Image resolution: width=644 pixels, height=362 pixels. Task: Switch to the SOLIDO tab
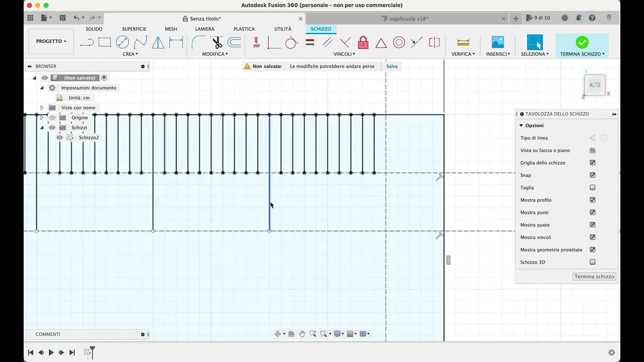coord(94,29)
